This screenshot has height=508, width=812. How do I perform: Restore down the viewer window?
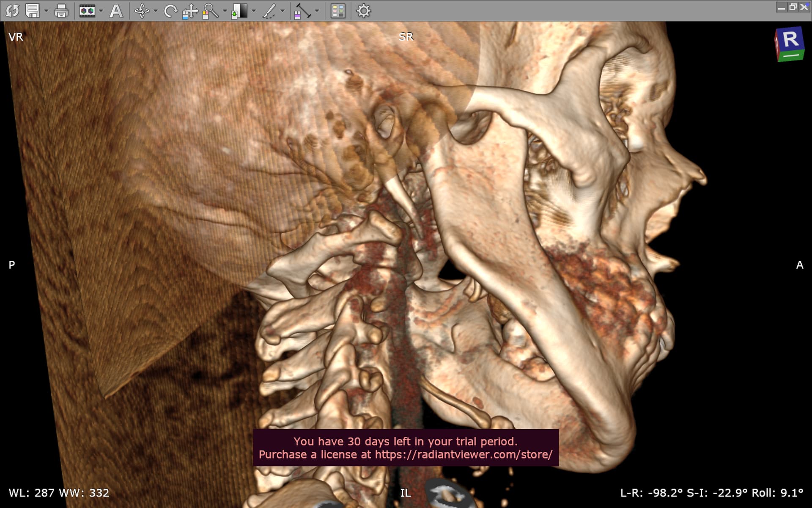click(x=793, y=7)
